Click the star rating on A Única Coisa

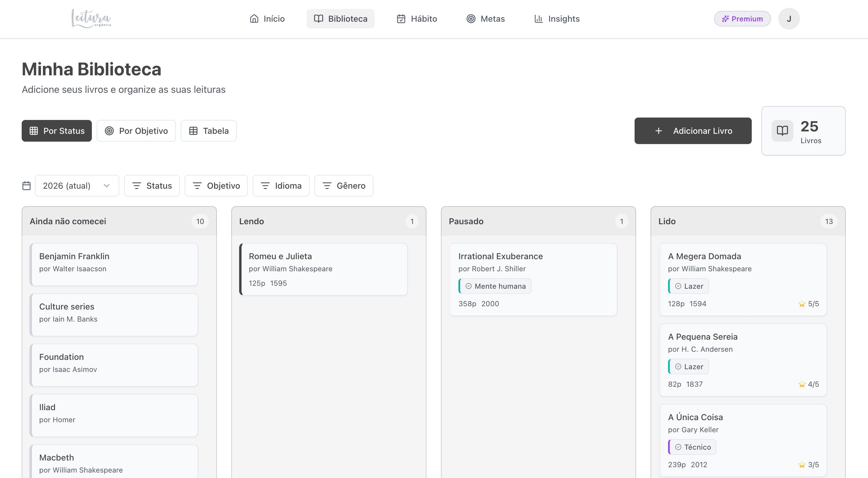pos(808,465)
